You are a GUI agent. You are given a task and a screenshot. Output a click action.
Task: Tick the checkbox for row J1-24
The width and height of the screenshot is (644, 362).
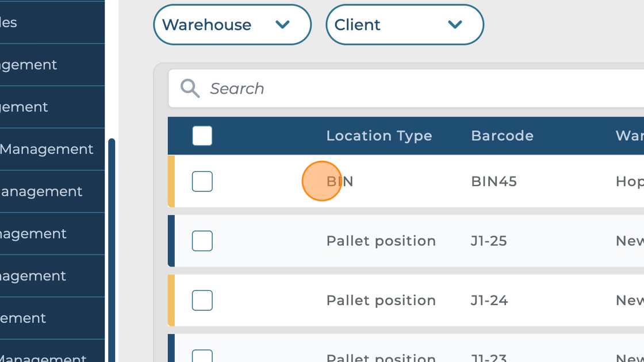pos(202,301)
